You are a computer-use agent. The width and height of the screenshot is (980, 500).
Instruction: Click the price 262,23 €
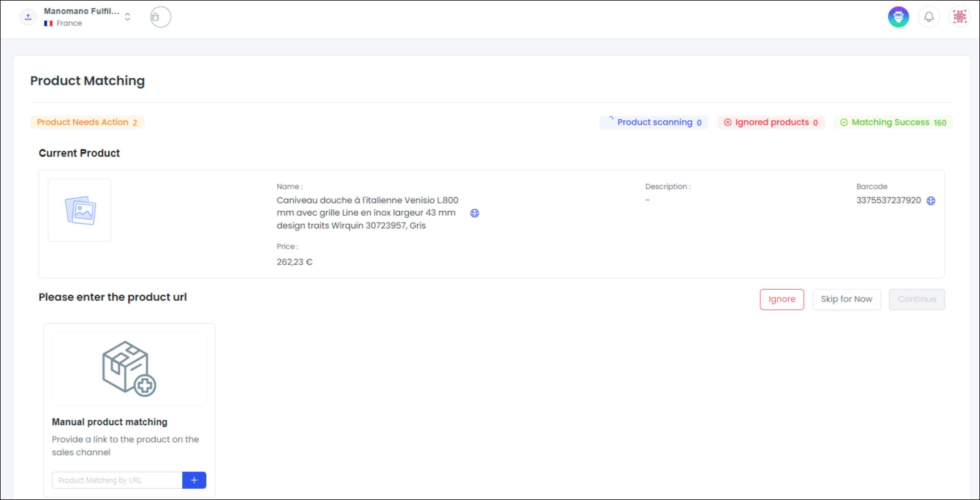coord(294,262)
